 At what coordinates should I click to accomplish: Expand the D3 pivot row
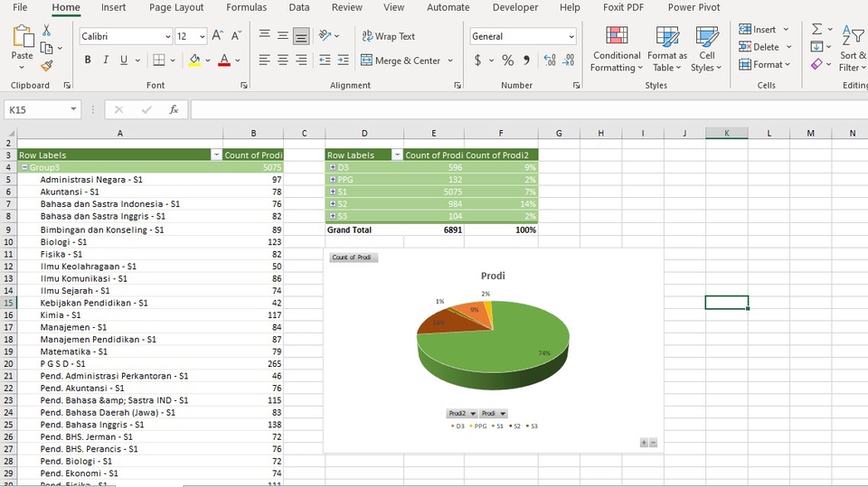tap(333, 167)
